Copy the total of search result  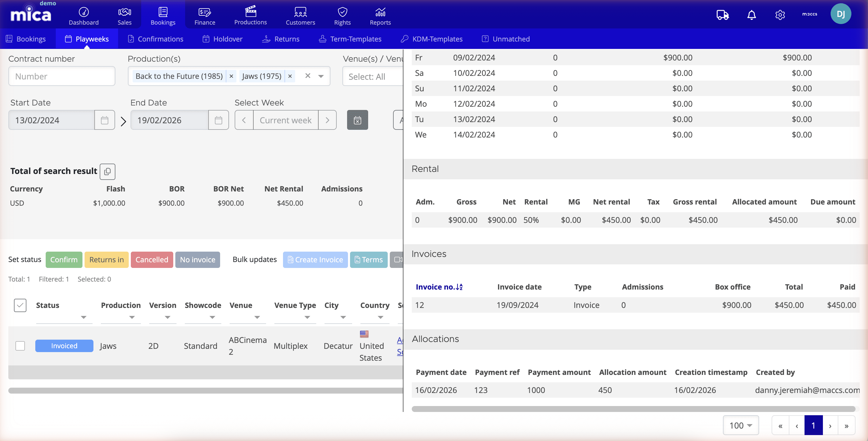(x=107, y=171)
